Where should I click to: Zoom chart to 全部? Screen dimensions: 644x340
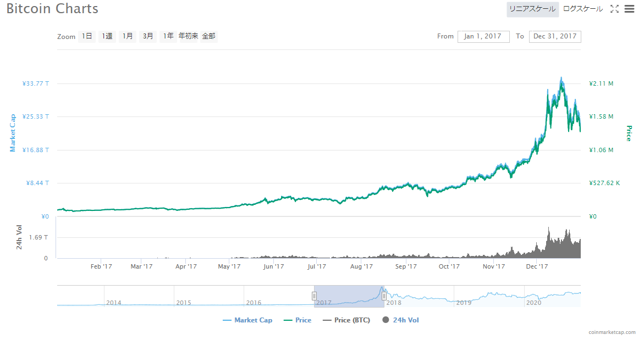click(x=208, y=36)
